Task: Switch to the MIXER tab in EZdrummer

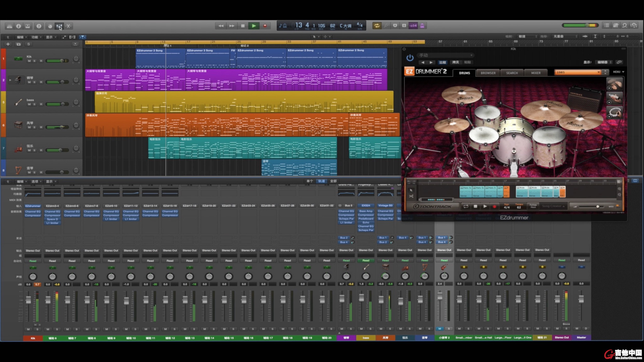Action: tap(536, 73)
